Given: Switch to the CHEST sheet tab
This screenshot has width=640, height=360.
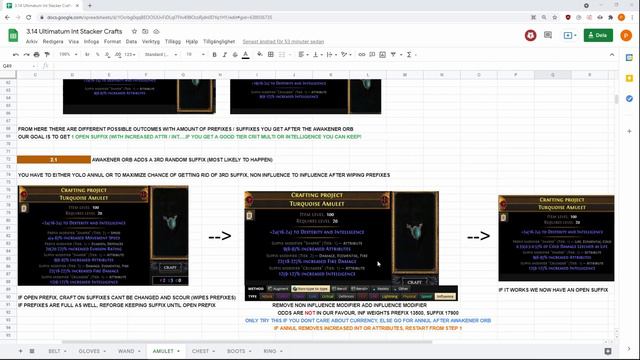Looking at the screenshot, I should point(203,351).
